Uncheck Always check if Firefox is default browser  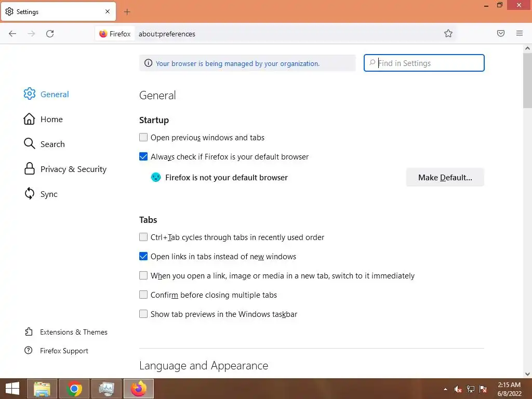[143, 156]
